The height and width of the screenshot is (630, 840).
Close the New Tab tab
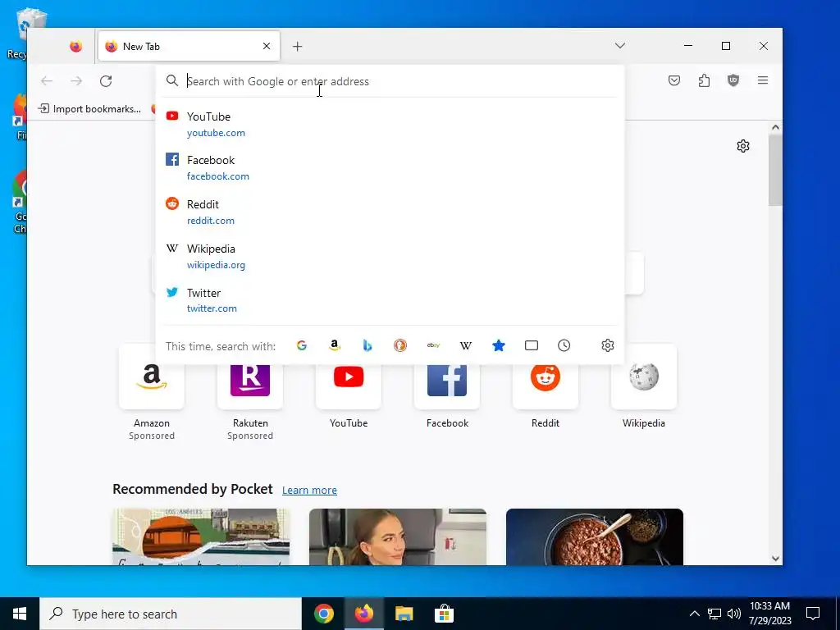pyautogui.click(x=267, y=46)
